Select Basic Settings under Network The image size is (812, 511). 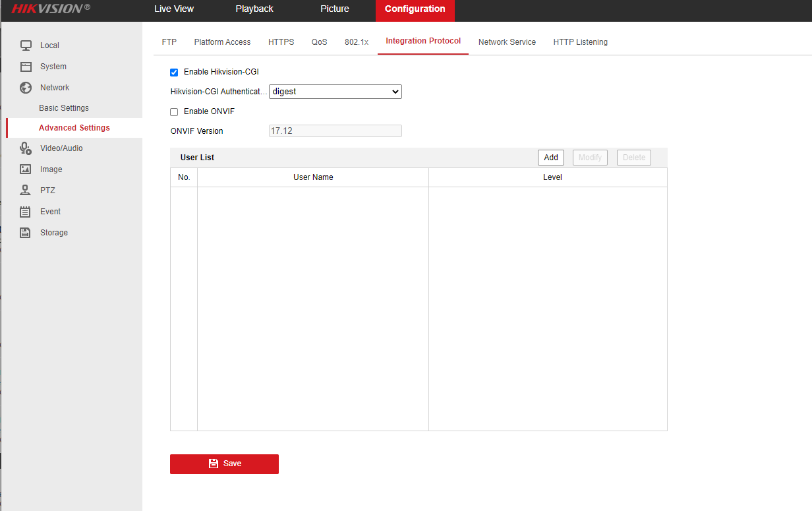click(x=64, y=108)
